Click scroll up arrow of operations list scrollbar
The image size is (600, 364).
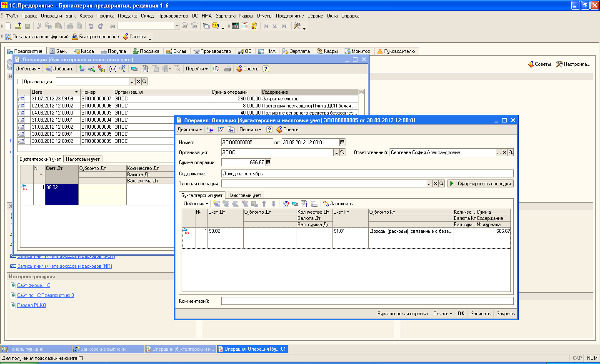[361, 92]
